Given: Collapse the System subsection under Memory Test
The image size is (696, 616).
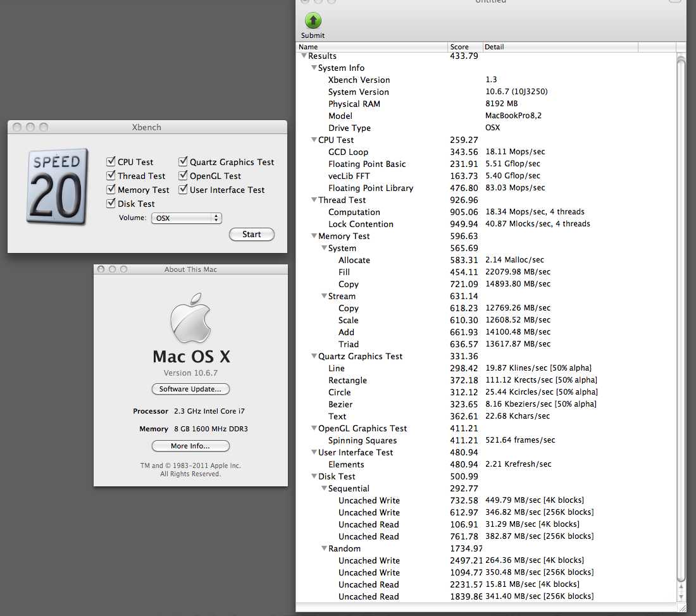Looking at the screenshot, I should 324,248.
